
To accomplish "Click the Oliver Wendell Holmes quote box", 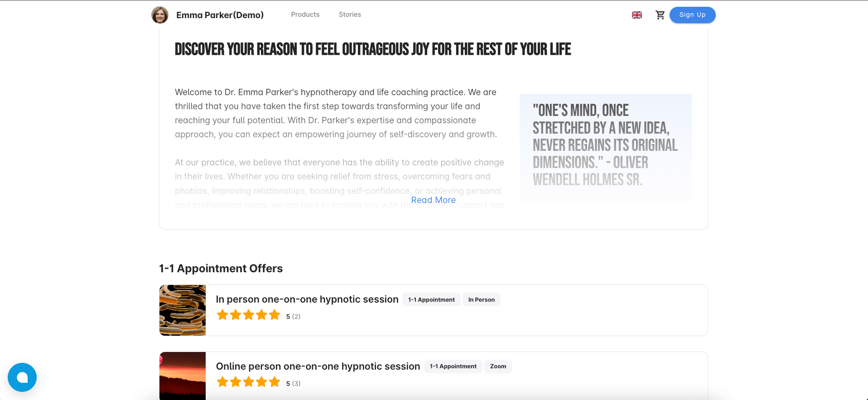I will (x=605, y=147).
